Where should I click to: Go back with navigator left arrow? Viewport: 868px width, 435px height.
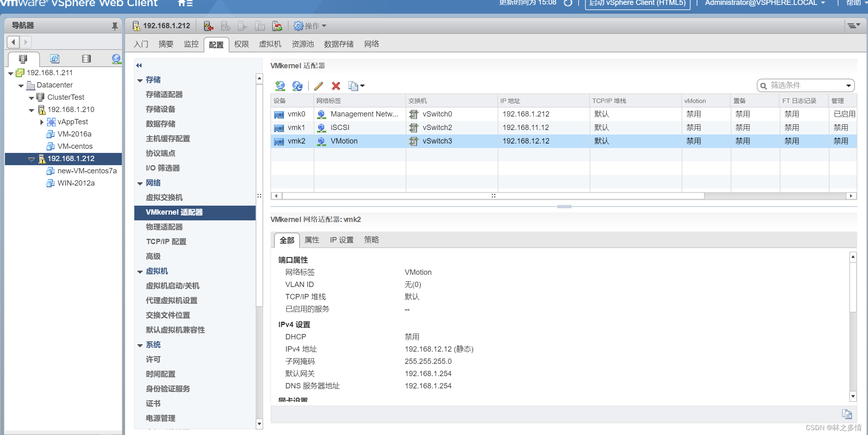click(x=13, y=42)
